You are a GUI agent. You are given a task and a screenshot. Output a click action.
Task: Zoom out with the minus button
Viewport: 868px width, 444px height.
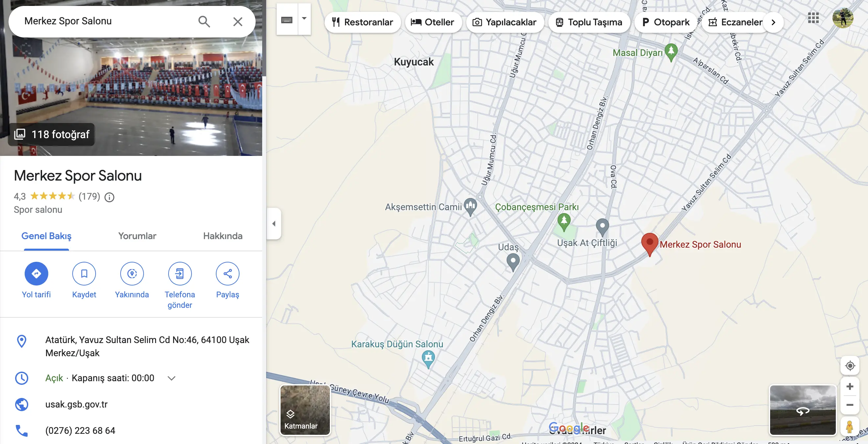(x=850, y=405)
